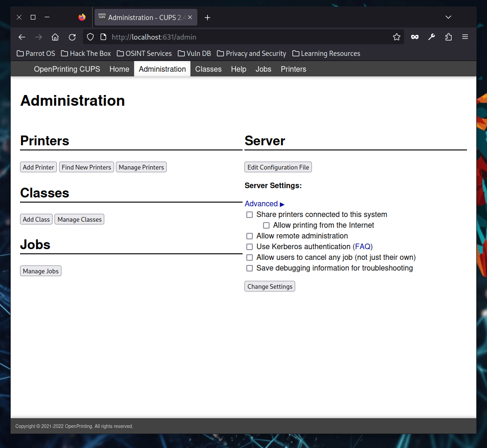Click the wrench developer tools icon
Image resolution: width=487 pixels, height=448 pixels.
432,37
